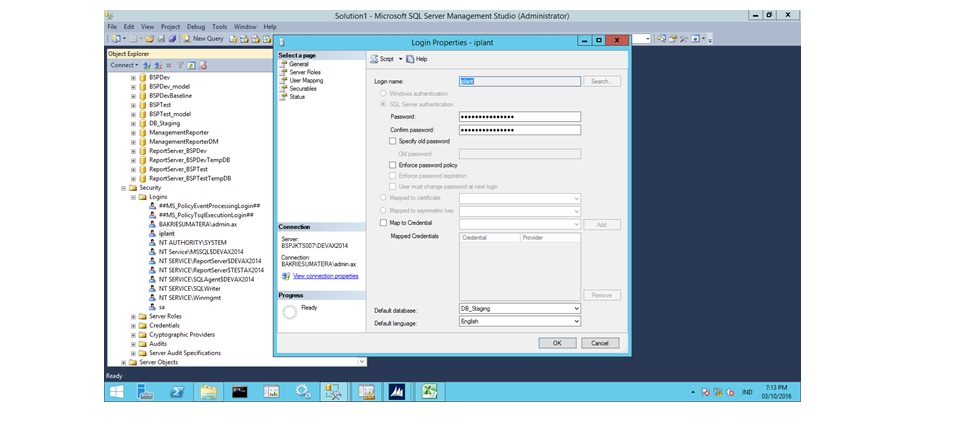
Task: Open the Debug menu
Action: [196, 27]
